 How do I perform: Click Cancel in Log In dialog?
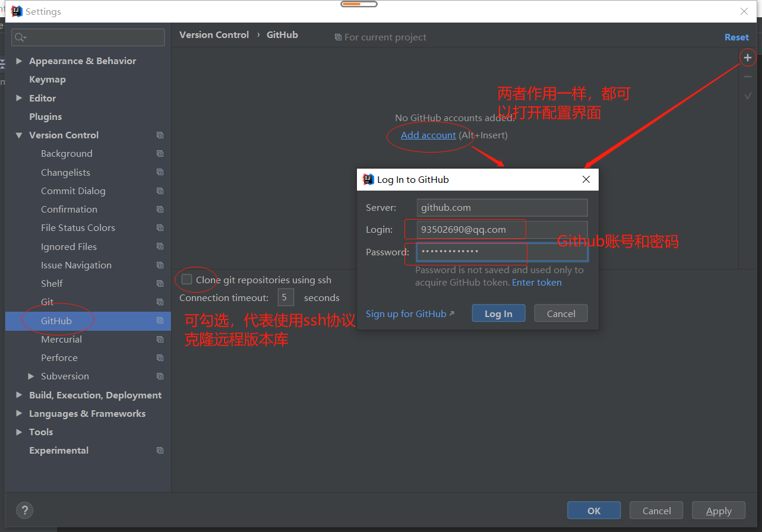pyautogui.click(x=561, y=313)
